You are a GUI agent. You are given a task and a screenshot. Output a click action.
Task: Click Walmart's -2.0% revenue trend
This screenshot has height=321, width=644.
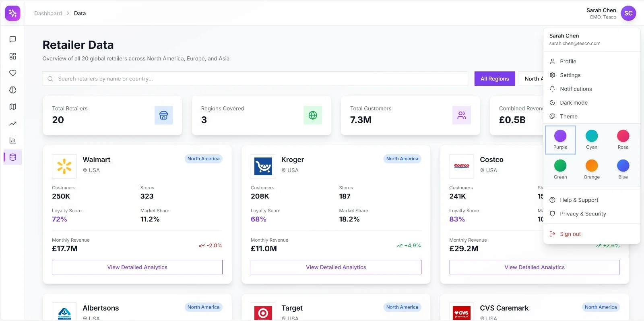click(x=211, y=245)
